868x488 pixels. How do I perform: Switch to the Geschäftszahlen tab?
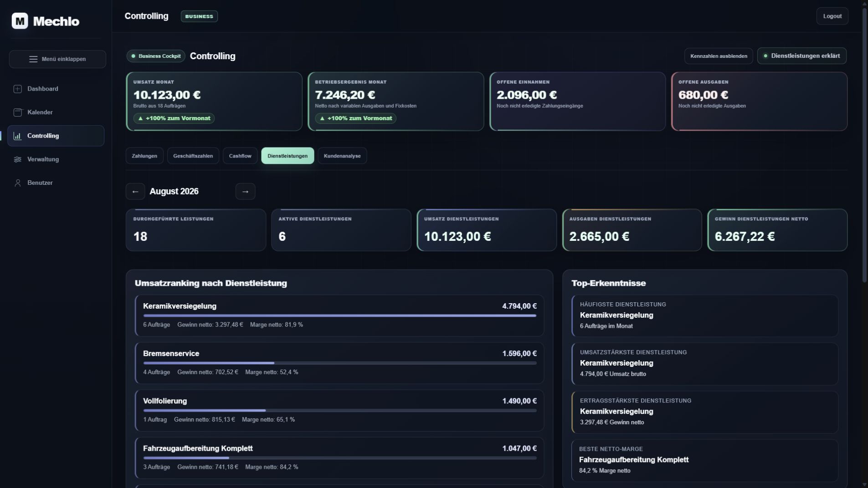click(193, 156)
